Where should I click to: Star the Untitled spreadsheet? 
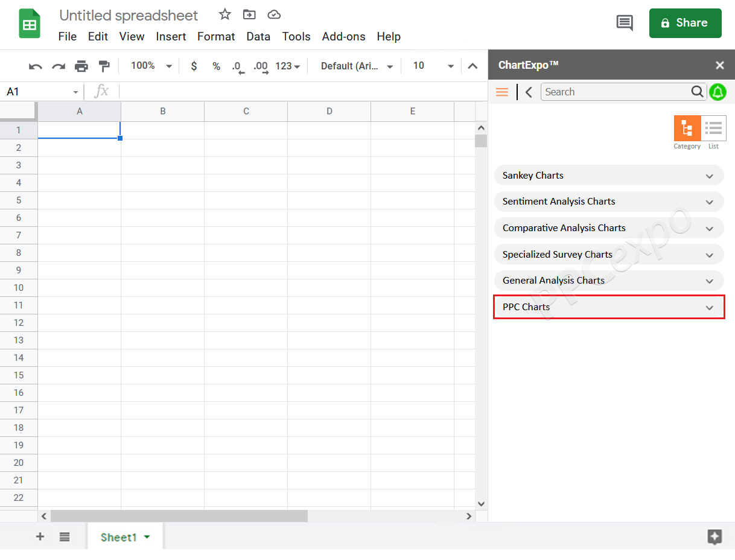tap(225, 14)
